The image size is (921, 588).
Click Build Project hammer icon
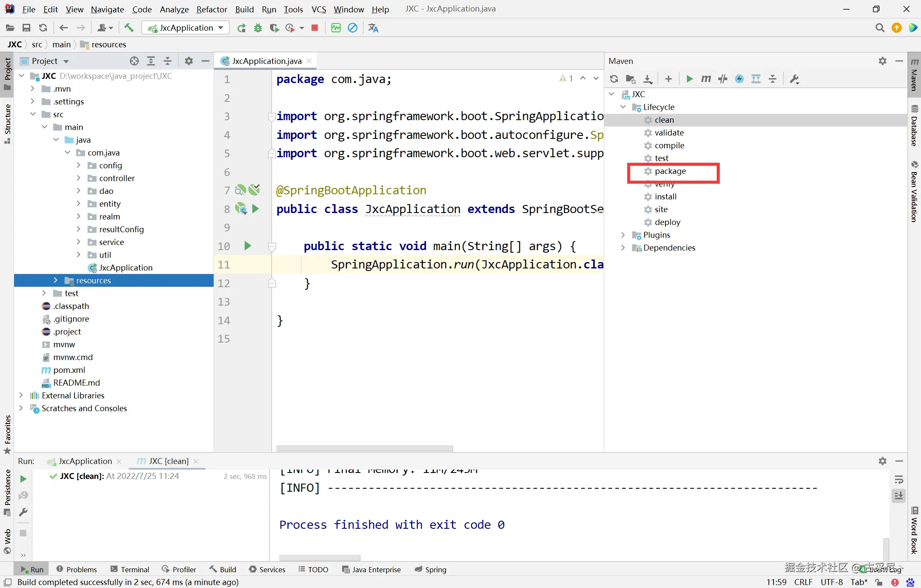click(129, 28)
